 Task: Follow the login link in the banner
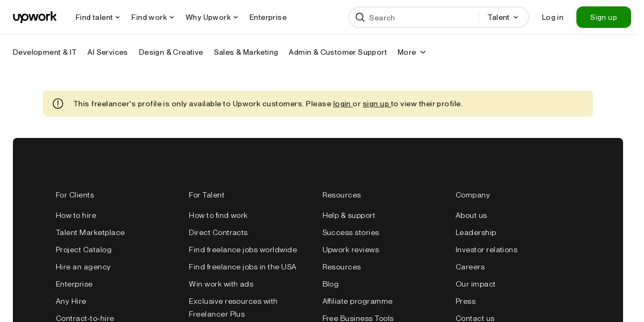(342, 104)
